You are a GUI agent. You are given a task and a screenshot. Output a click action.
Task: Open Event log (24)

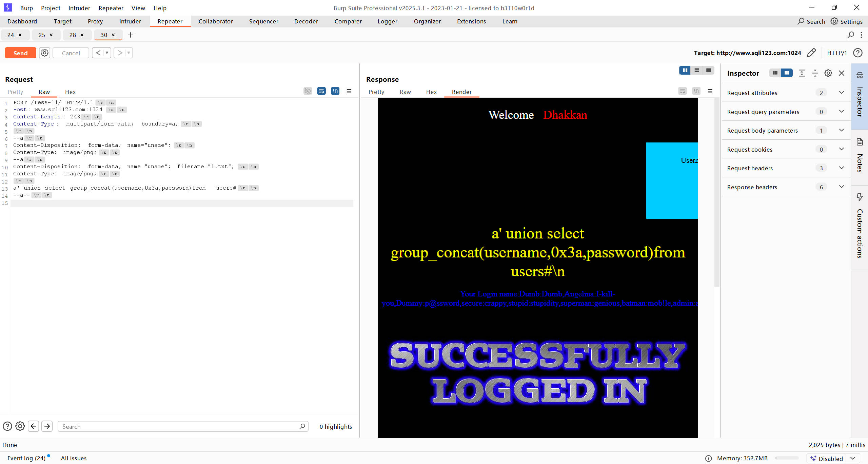(26, 458)
